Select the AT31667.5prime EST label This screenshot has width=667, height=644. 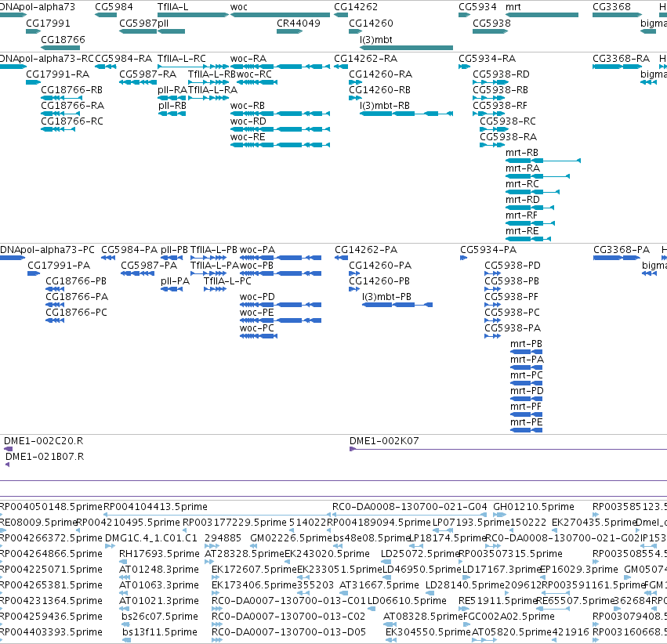pos(379,585)
